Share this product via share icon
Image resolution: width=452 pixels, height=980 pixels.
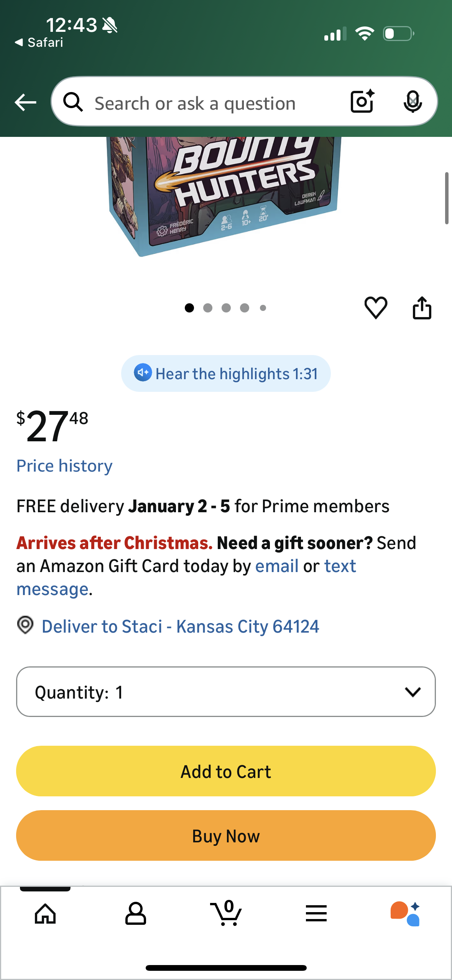(x=422, y=307)
